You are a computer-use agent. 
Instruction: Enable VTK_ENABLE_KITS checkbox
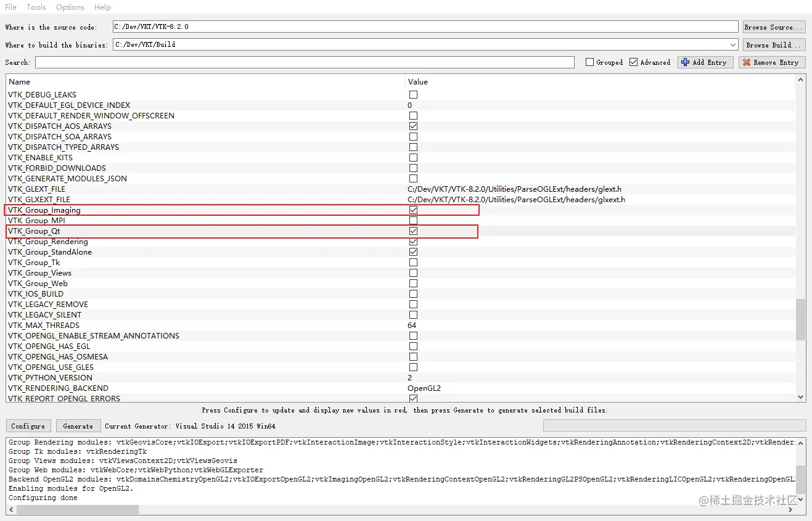tap(413, 158)
